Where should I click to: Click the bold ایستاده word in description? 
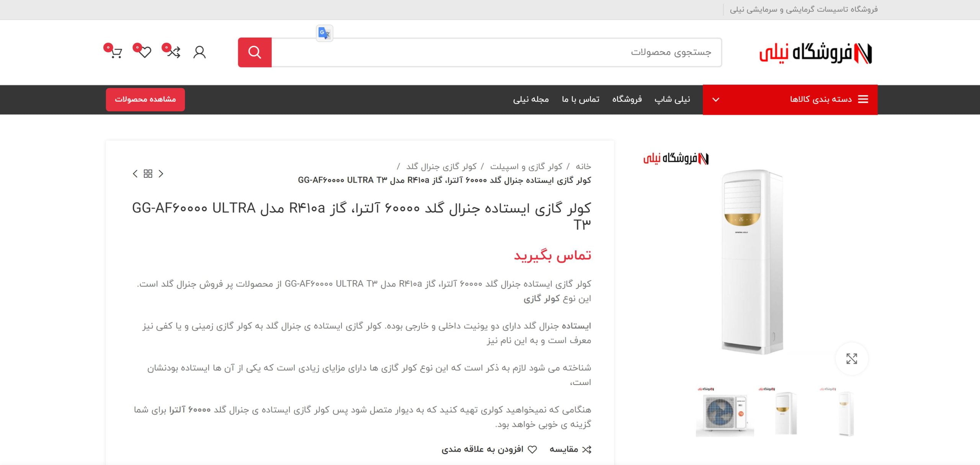coord(577,326)
